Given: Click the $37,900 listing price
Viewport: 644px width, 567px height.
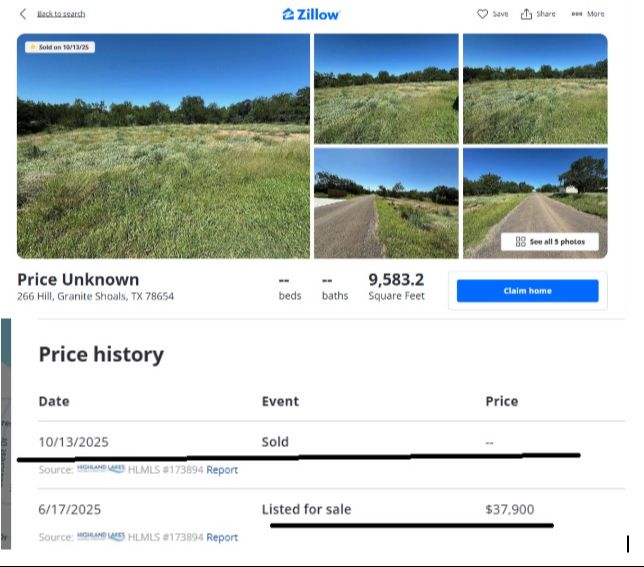Looking at the screenshot, I should (x=509, y=509).
